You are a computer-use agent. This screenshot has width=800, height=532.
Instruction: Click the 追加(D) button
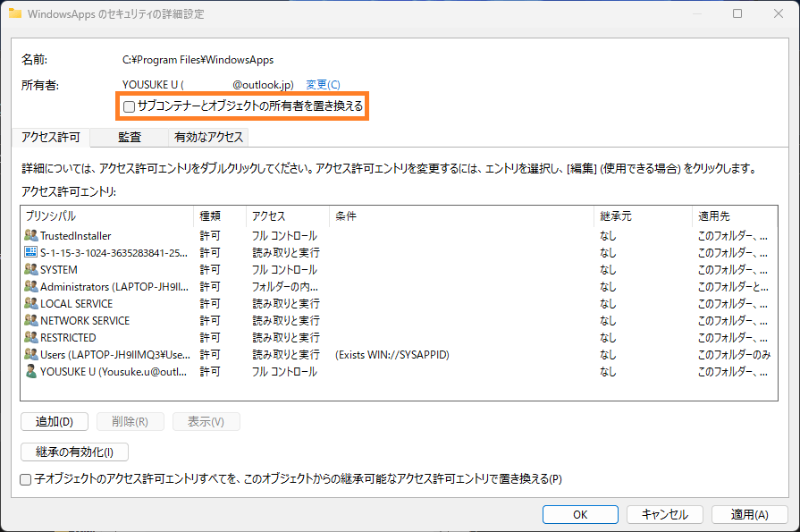coord(55,422)
